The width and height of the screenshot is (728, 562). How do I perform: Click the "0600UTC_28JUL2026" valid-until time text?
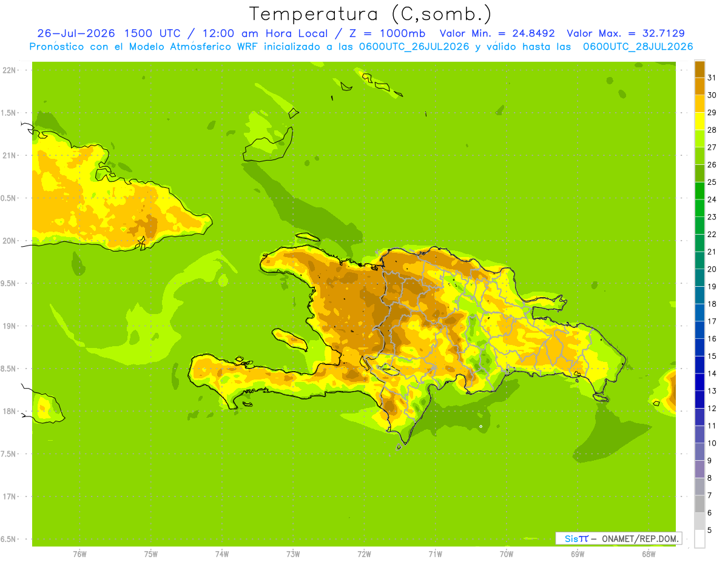click(x=638, y=47)
